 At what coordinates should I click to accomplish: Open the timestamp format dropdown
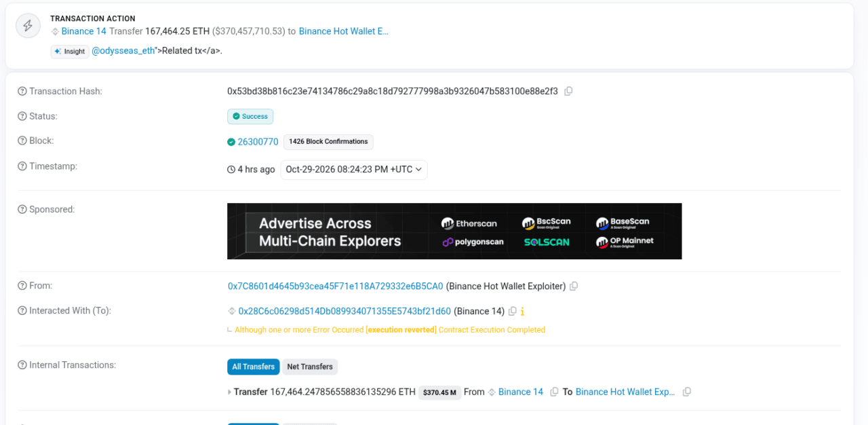point(354,169)
